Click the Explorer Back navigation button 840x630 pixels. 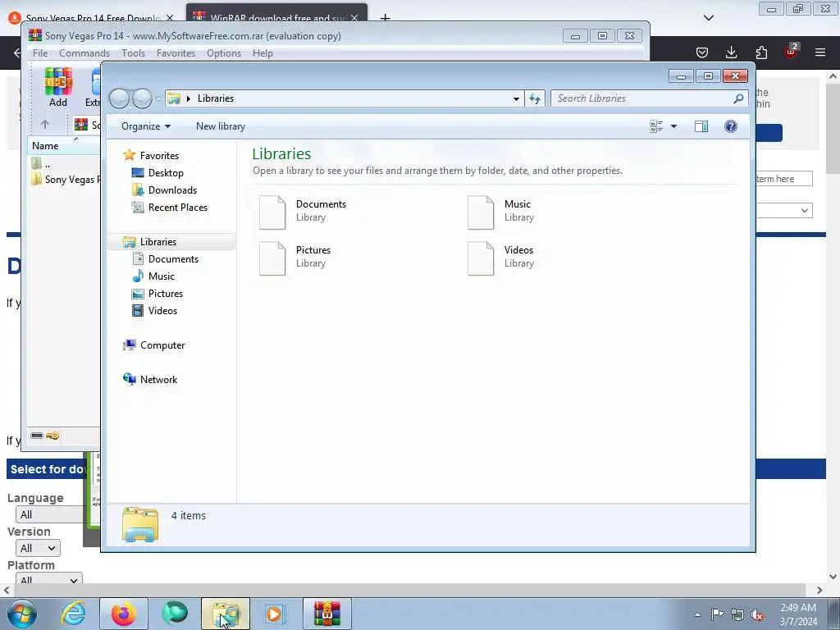click(120, 98)
